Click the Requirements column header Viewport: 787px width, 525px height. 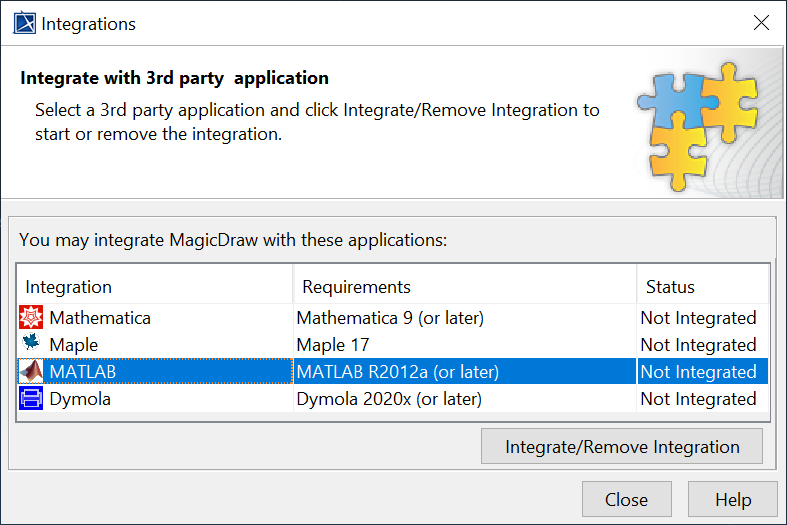click(x=464, y=287)
